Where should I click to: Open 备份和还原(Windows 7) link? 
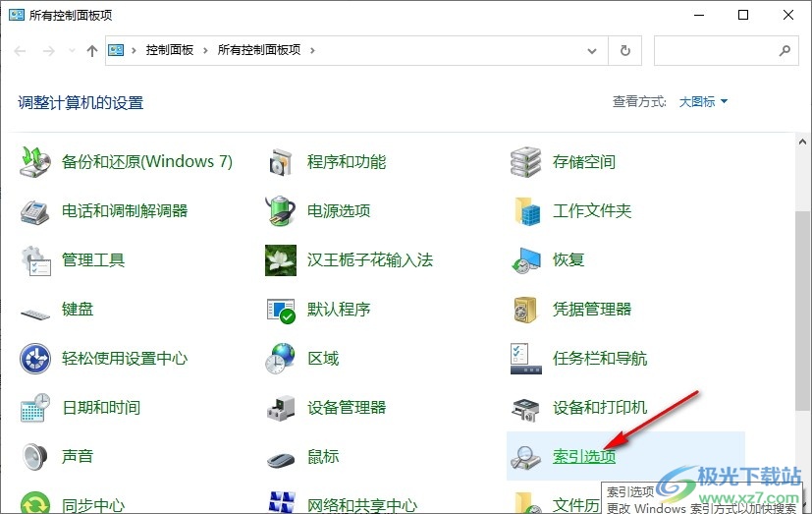pos(147,162)
